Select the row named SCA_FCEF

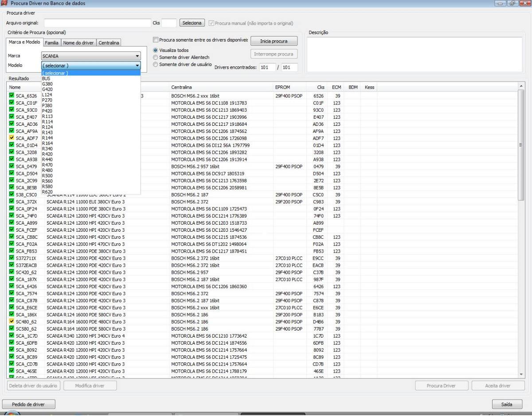click(x=262, y=230)
